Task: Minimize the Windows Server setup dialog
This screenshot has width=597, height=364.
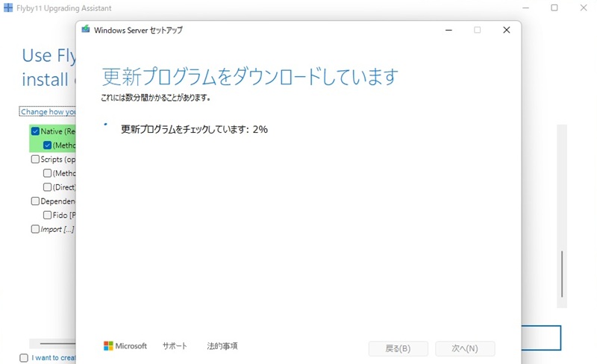Action: coord(448,30)
